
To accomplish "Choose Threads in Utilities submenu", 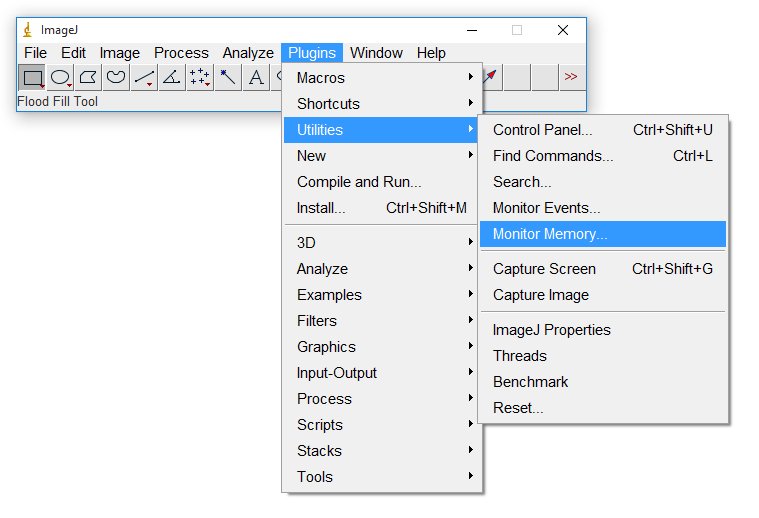I will pos(603,356).
